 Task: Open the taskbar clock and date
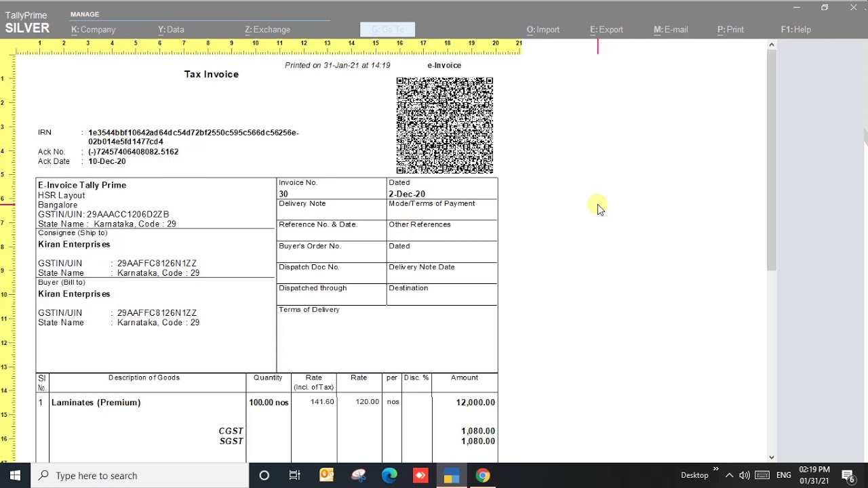814,475
